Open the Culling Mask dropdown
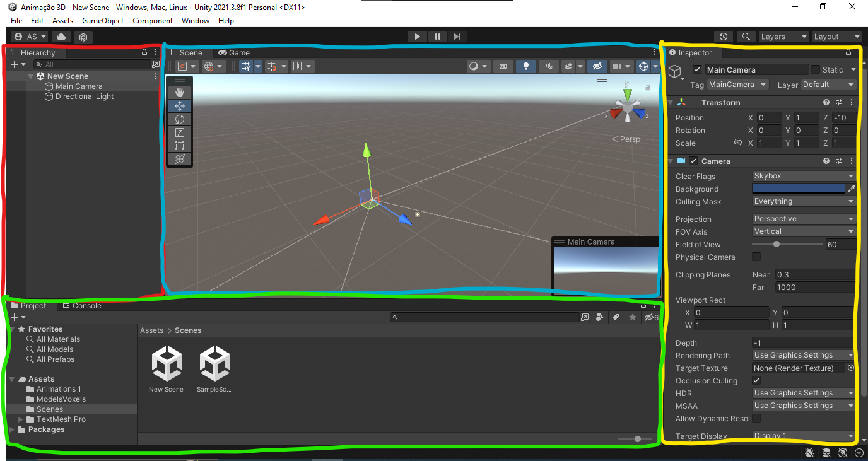This screenshot has height=461, width=868. pos(804,201)
